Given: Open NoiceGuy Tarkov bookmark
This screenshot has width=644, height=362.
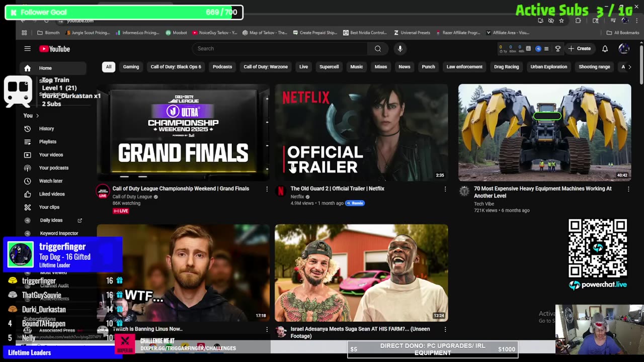Looking at the screenshot, I should click(214, 33).
